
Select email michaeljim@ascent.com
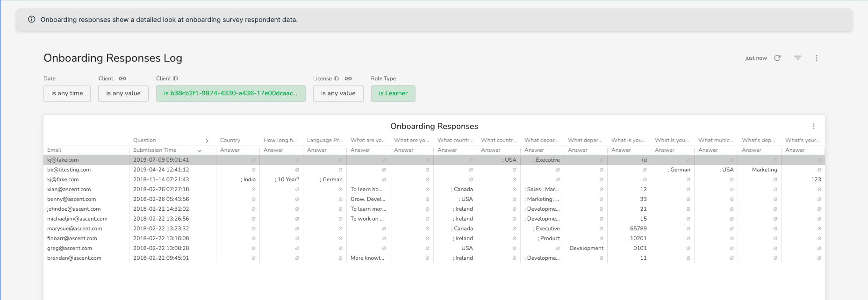coord(77,219)
